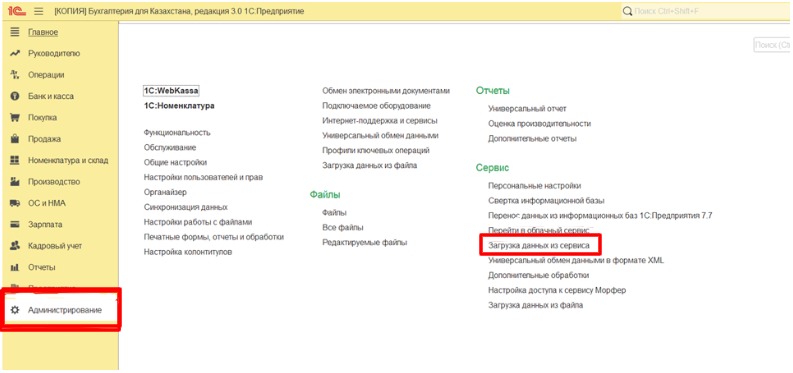
Task: Open the ОС и НМА section
Action: tap(47, 203)
